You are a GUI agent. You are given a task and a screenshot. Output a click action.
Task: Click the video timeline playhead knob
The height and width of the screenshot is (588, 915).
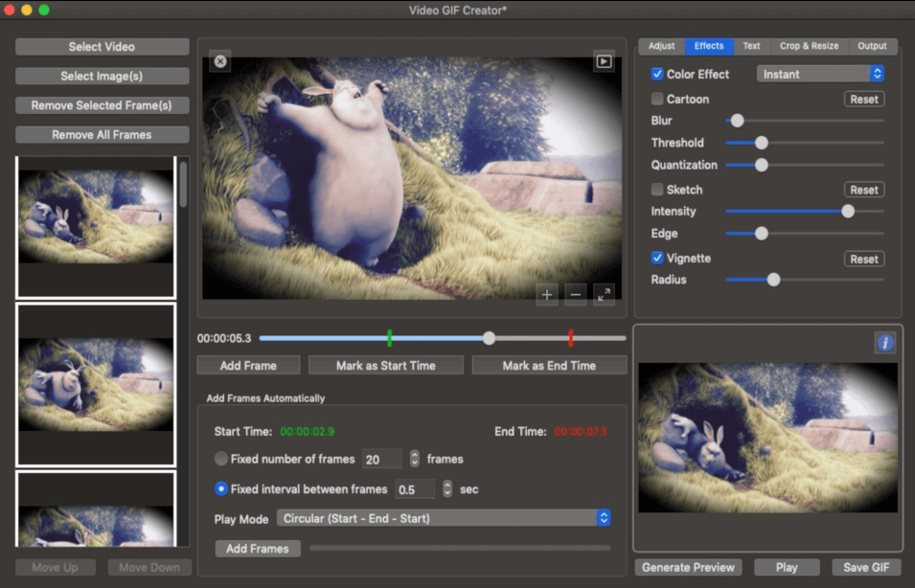coord(489,338)
